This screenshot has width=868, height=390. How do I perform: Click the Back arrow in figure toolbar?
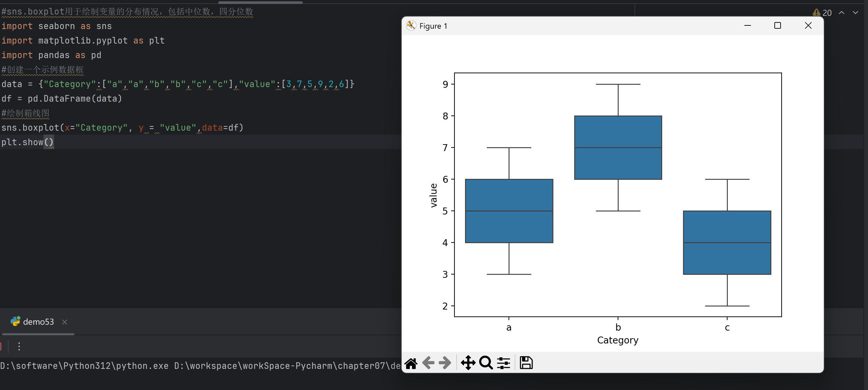(x=428, y=363)
